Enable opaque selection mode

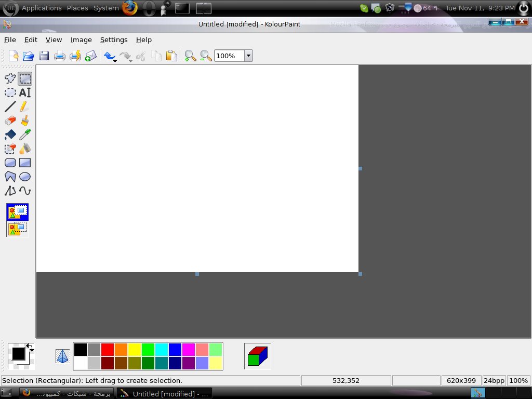[x=18, y=212]
